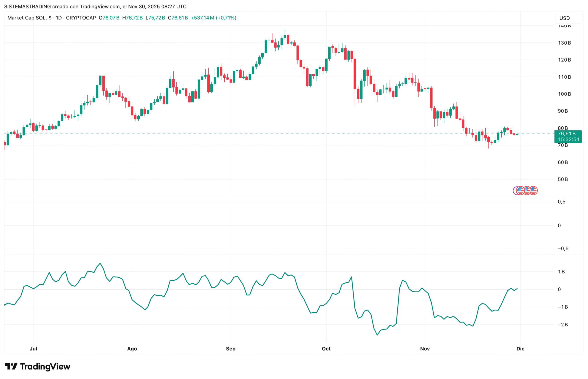Click the TradingView logo at bottom
The image size is (588, 379).
coord(37,367)
